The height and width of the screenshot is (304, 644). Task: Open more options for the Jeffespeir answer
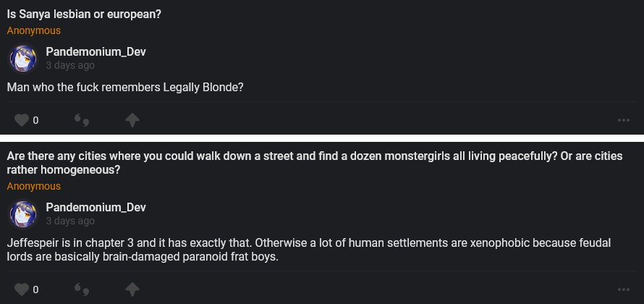point(624,290)
